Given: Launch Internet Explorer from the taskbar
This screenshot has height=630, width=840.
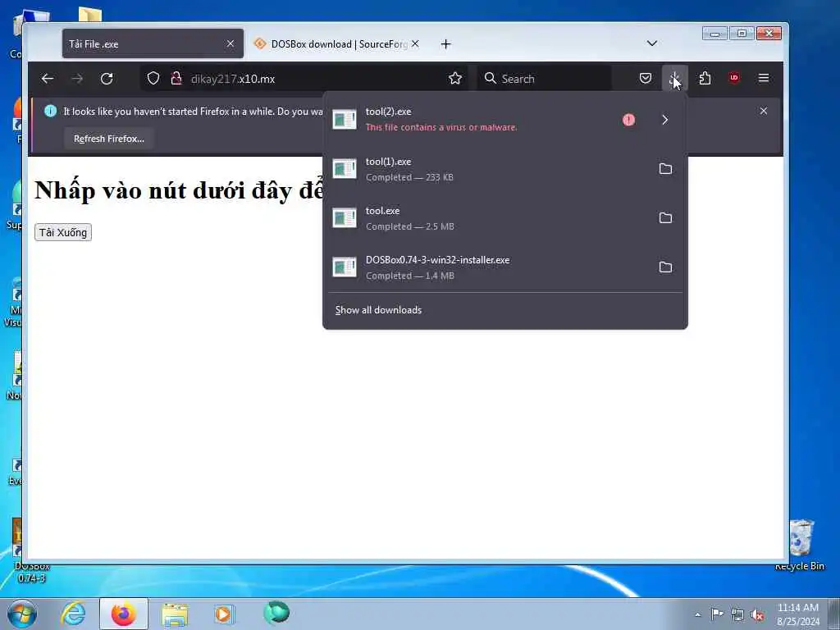Looking at the screenshot, I should tap(73, 614).
